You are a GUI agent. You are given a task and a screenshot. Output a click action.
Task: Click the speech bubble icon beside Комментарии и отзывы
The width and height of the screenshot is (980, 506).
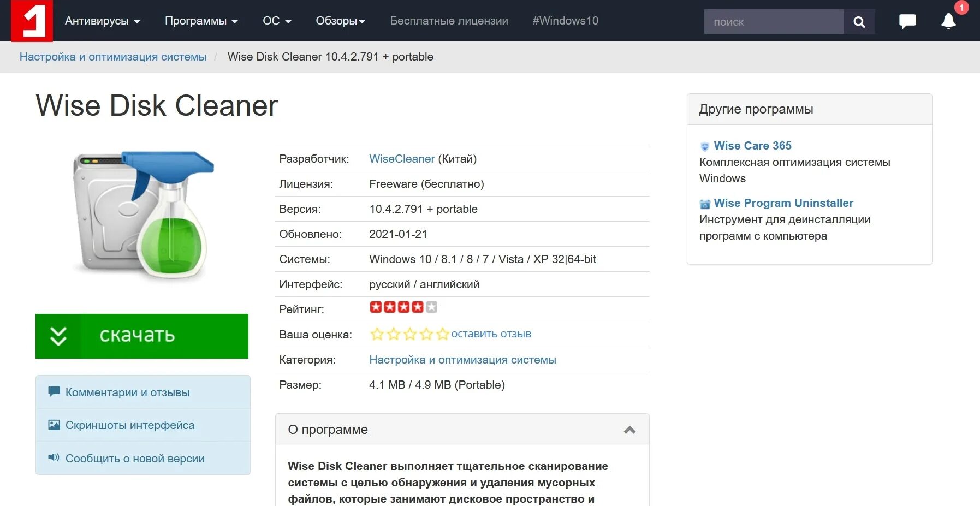coord(54,392)
